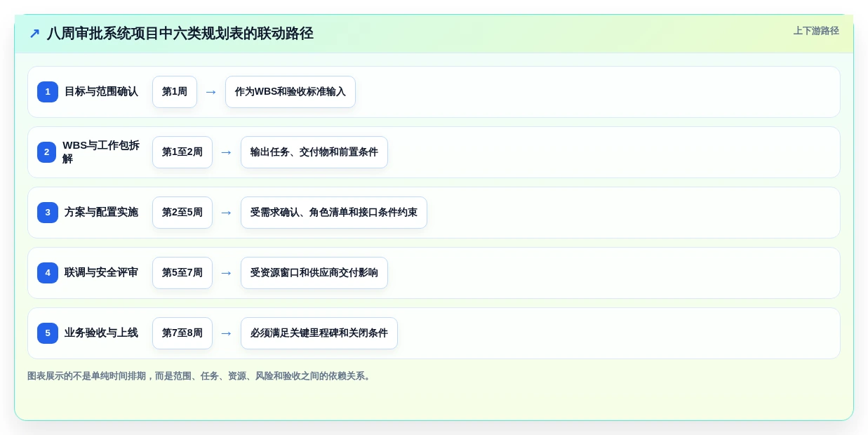Click the 第1周 time chip
Image resolution: width=868 pixels, height=435 pixels.
[x=175, y=92]
